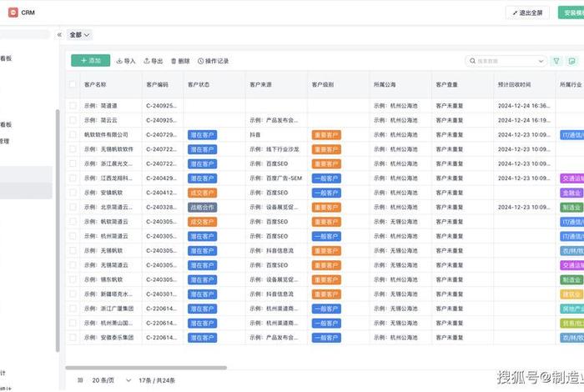Click the 删除 delete button
Screen dimensions: 584x392
[x=180, y=61]
